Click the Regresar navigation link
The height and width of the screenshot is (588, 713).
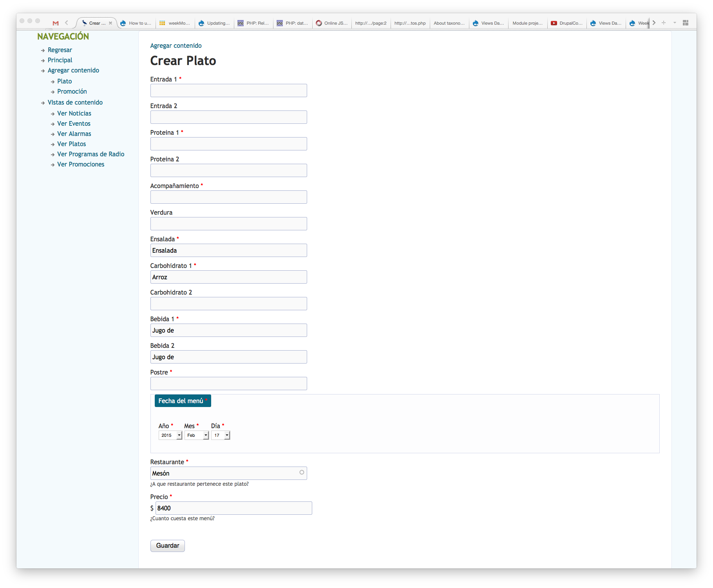pos(60,50)
